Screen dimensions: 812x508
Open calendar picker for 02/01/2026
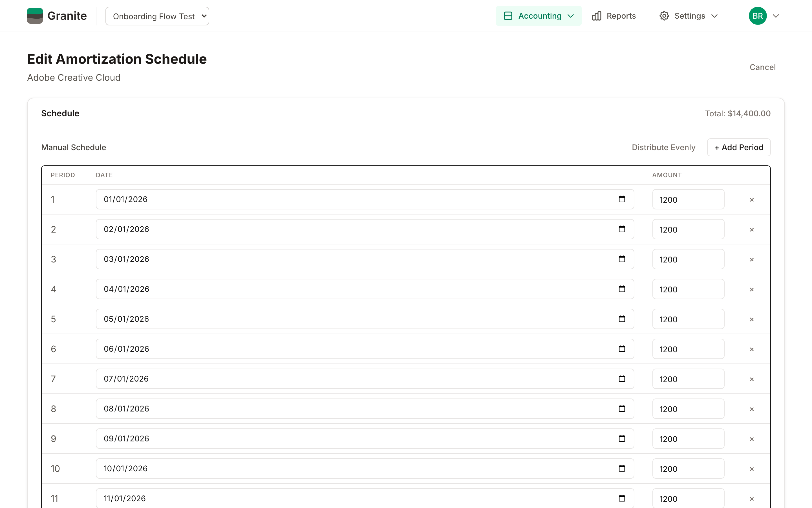(622, 229)
